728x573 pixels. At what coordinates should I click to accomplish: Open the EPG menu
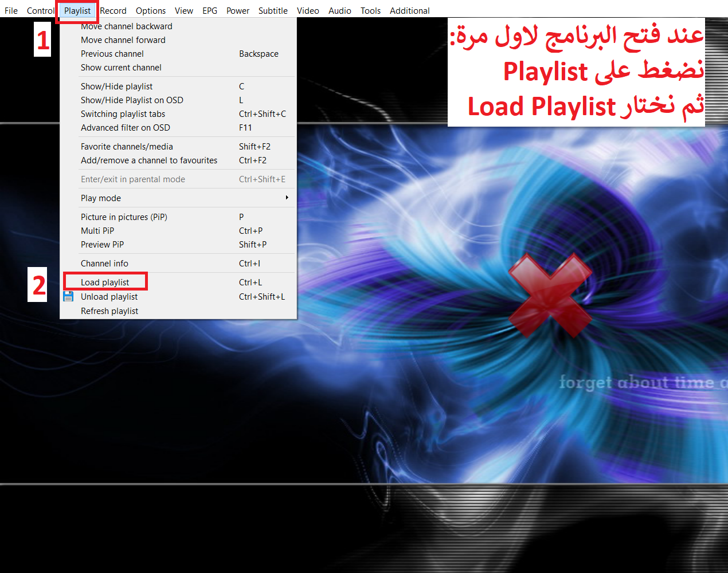click(x=210, y=10)
